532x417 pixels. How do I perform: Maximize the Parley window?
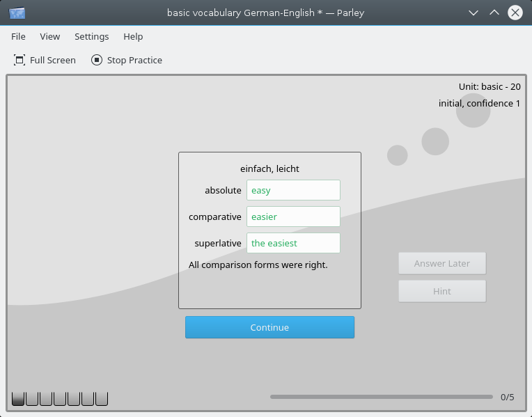(494, 13)
